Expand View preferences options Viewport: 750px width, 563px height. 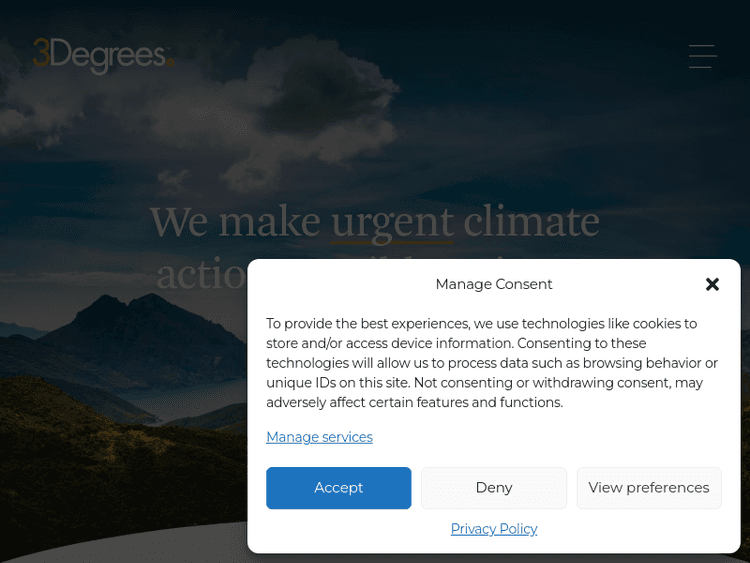coord(649,488)
